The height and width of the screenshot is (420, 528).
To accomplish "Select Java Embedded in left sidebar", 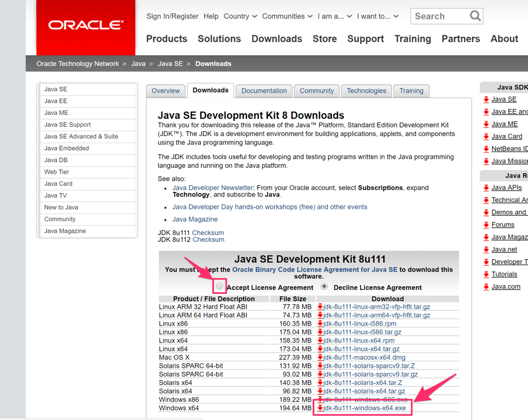I will [87, 148].
